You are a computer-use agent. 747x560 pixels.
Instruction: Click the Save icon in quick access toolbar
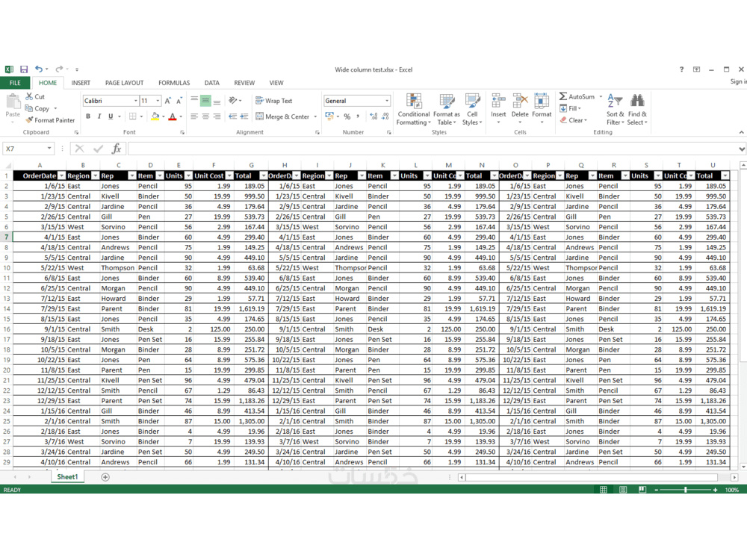pos(24,69)
